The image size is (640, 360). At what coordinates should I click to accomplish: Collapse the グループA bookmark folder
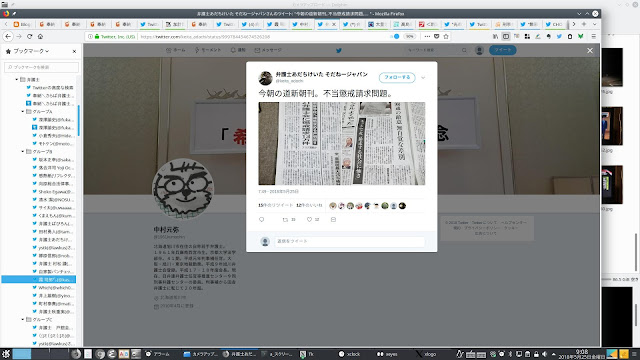23,111
